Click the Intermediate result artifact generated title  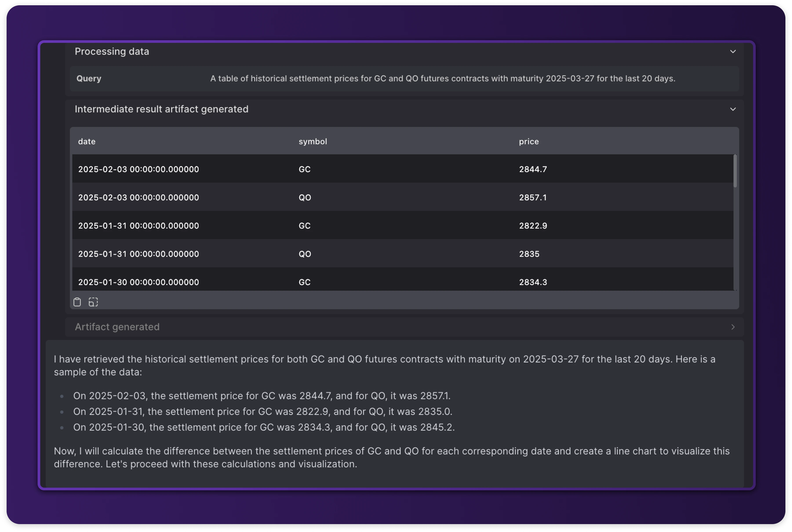[162, 109]
